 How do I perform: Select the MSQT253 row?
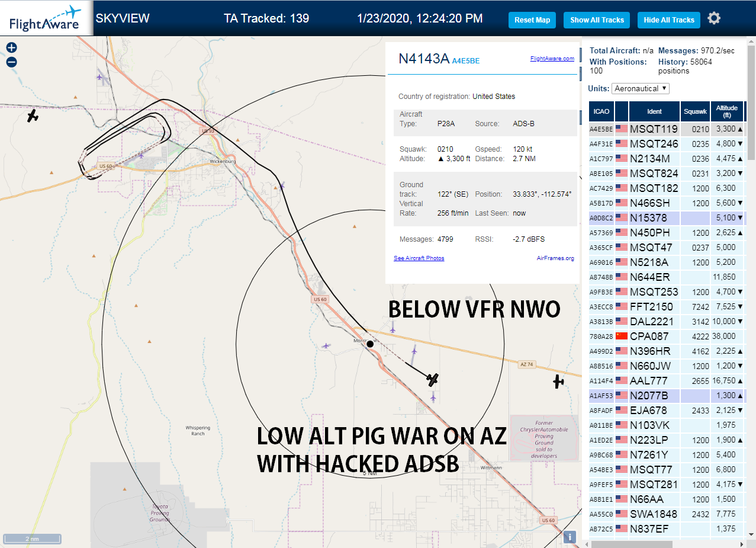coord(667,291)
